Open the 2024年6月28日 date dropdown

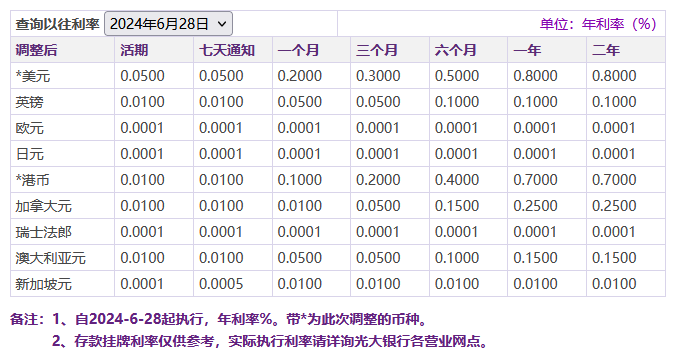point(168,24)
